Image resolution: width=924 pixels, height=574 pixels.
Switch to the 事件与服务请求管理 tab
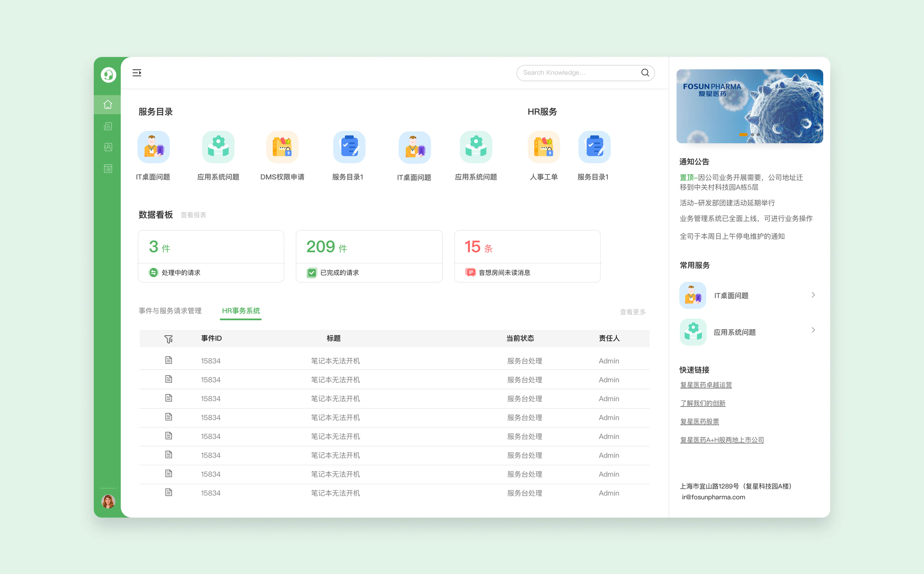coord(170,311)
